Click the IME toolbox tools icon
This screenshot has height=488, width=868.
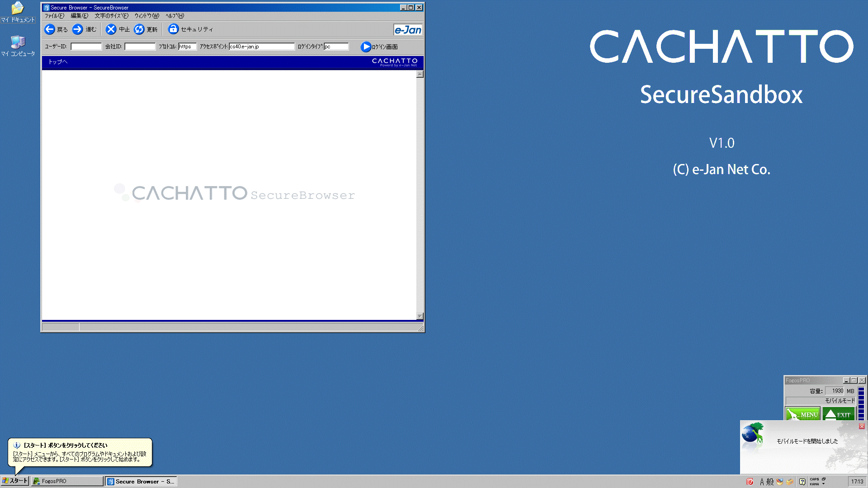(x=790, y=482)
